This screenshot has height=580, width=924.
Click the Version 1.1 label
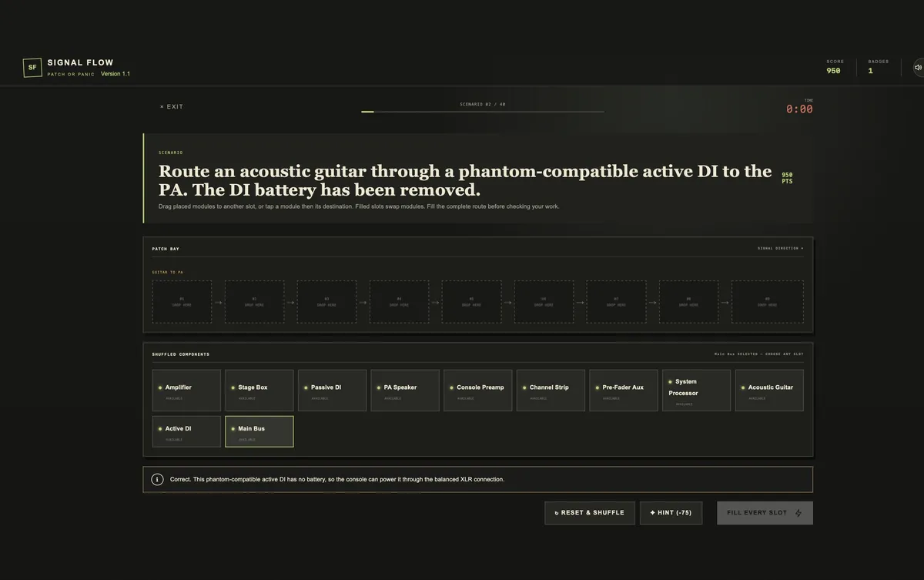[x=115, y=74]
